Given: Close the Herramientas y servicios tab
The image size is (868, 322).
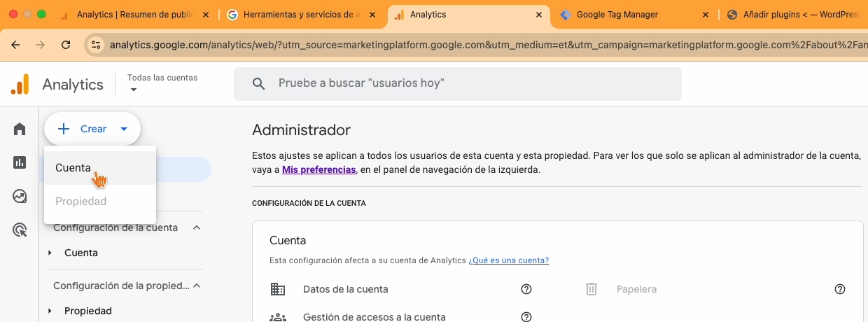Looking at the screenshot, I should point(372,14).
